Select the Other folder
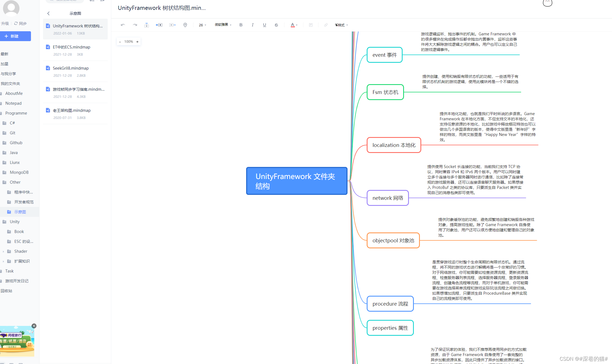 (x=15, y=182)
